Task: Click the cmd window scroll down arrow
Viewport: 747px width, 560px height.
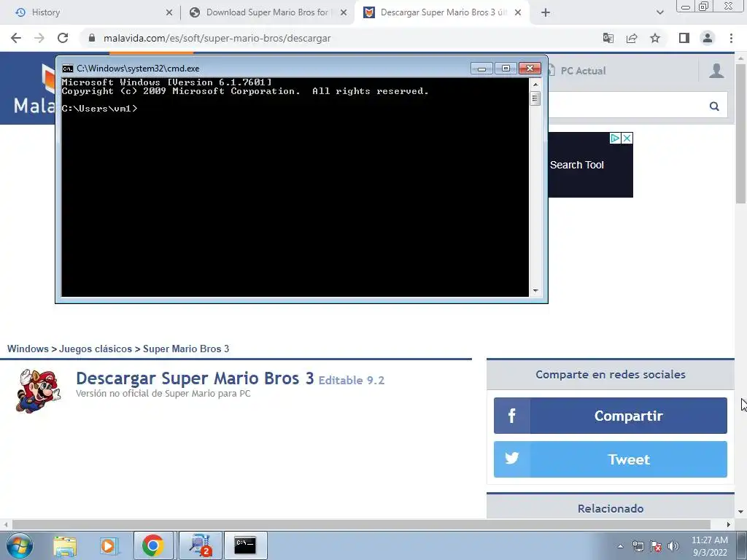Action: coord(535,290)
